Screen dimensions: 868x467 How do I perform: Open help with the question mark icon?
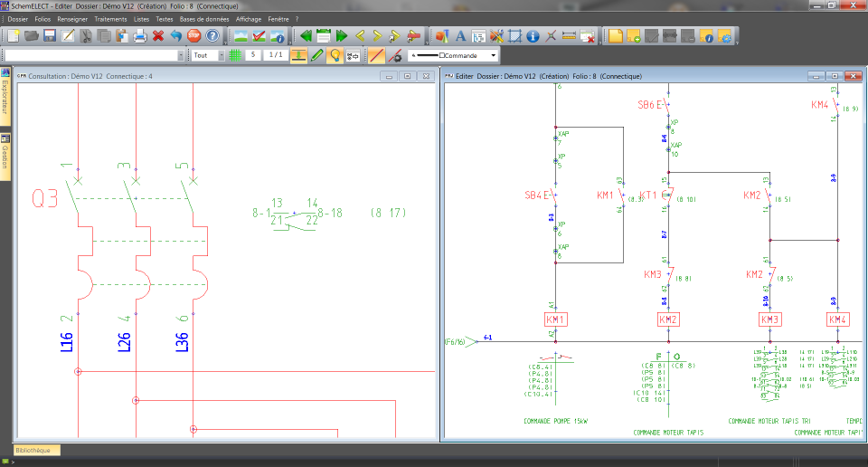click(212, 36)
